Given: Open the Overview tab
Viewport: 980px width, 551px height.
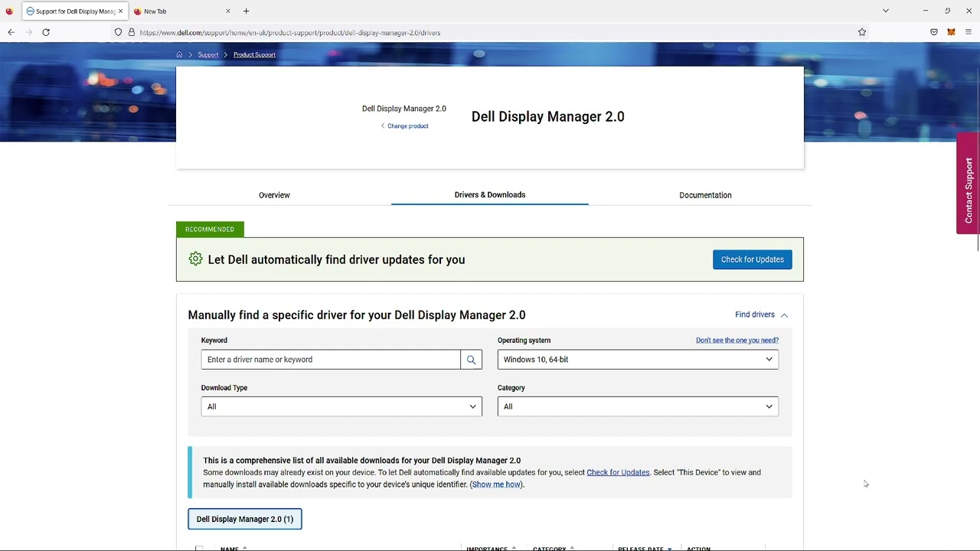Looking at the screenshot, I should (x=274, y=195).
